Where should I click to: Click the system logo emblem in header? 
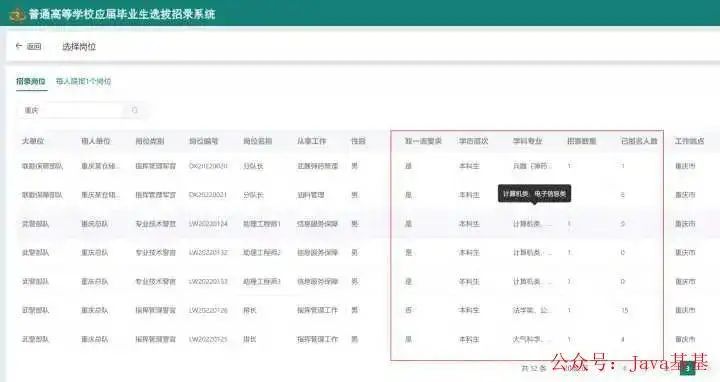17,15
